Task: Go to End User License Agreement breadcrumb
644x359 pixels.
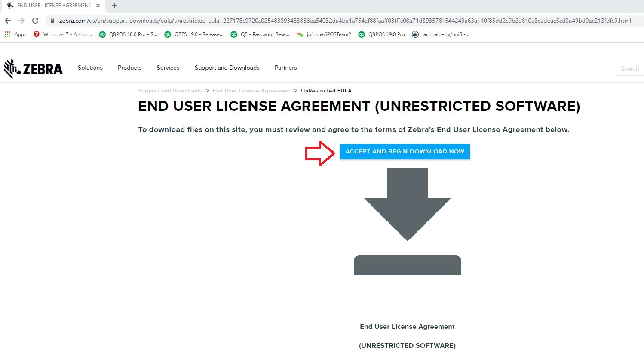Action: 251,91
